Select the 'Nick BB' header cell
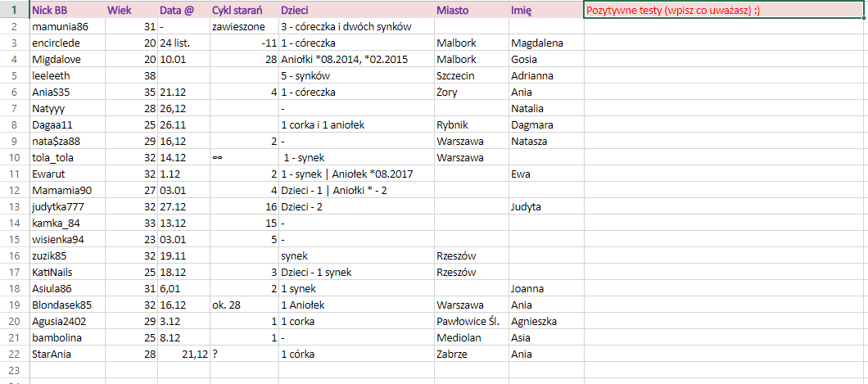 [67, 10]
